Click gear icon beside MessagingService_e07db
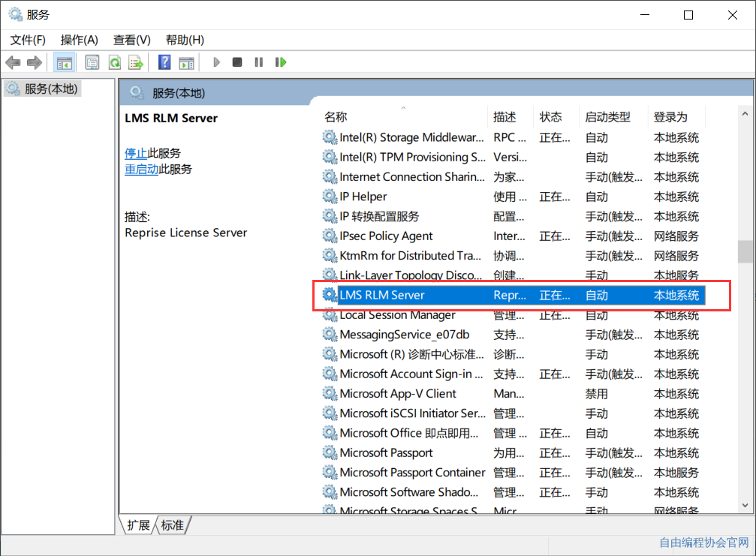 pos(330,335)
